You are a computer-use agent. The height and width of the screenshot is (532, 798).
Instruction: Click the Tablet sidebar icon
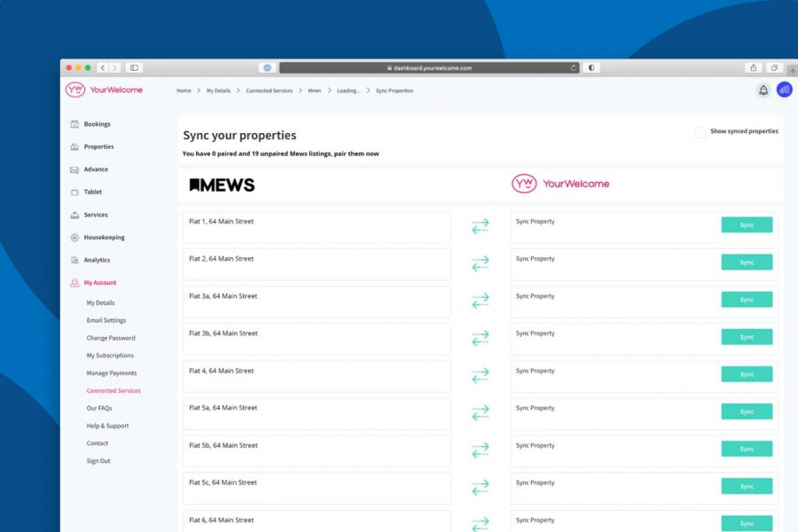coord(74,192)
